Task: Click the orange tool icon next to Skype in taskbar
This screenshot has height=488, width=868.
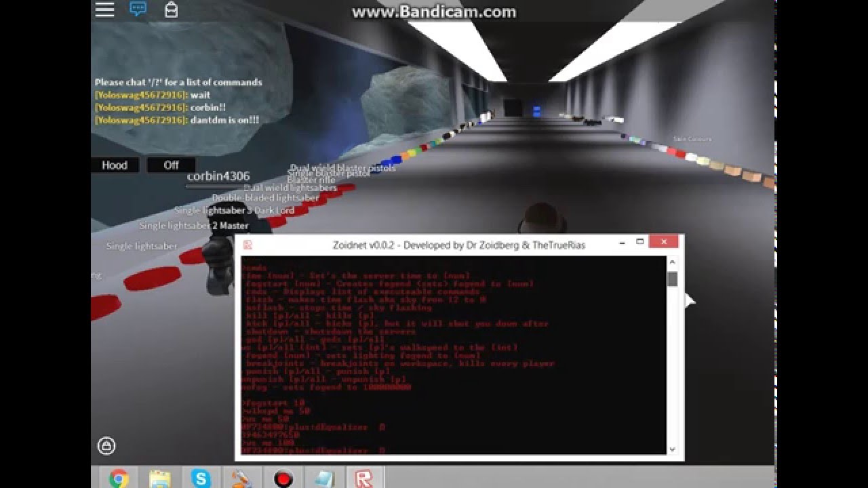Action: coord(241,479)
